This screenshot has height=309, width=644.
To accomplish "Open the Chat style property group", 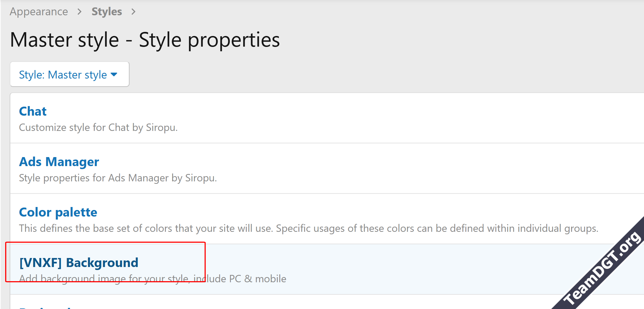I will (x=33, y=111).
